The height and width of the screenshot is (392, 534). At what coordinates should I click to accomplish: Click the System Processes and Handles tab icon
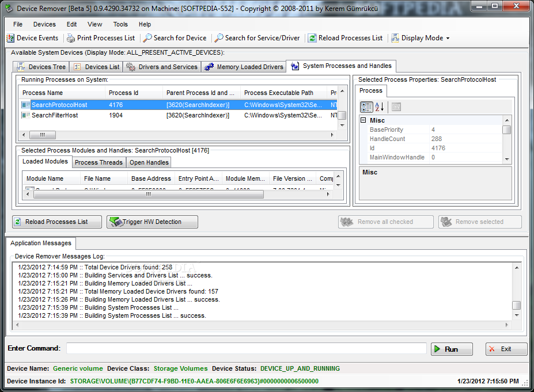pos(295,66)
